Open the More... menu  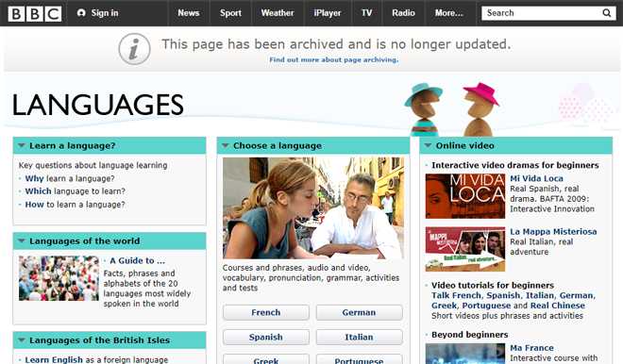[x=449, y=13]
